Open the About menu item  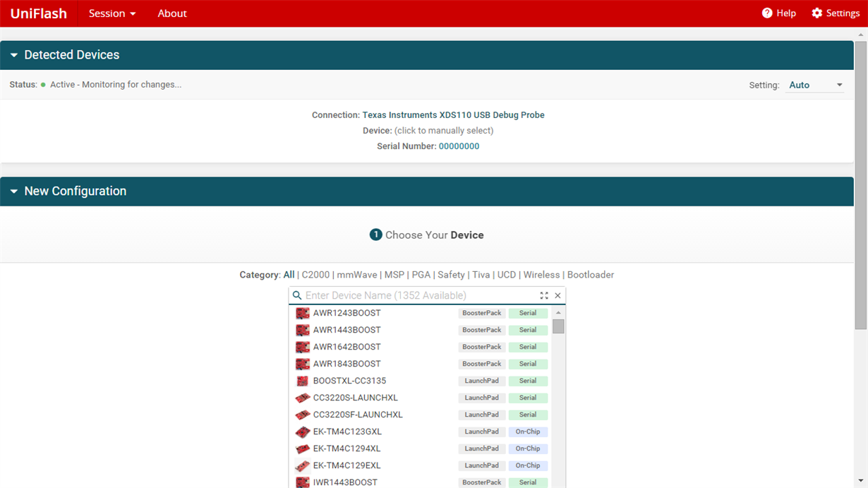(x=172, y=13)
